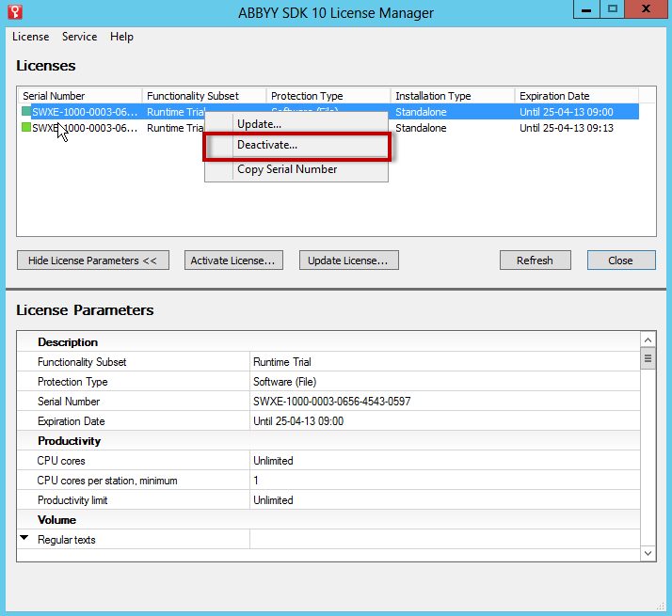Click the ABBYY app icon in title bar

click(x=14, y=12)
